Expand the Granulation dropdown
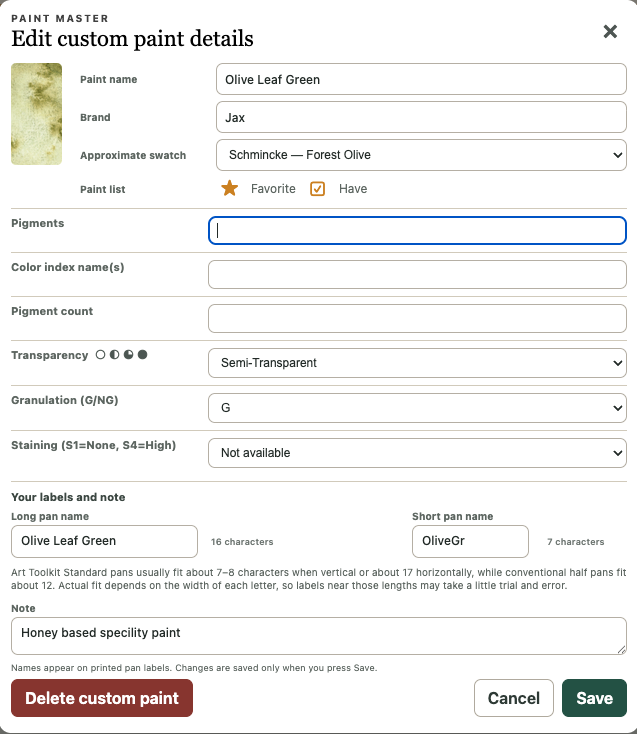 417,408
